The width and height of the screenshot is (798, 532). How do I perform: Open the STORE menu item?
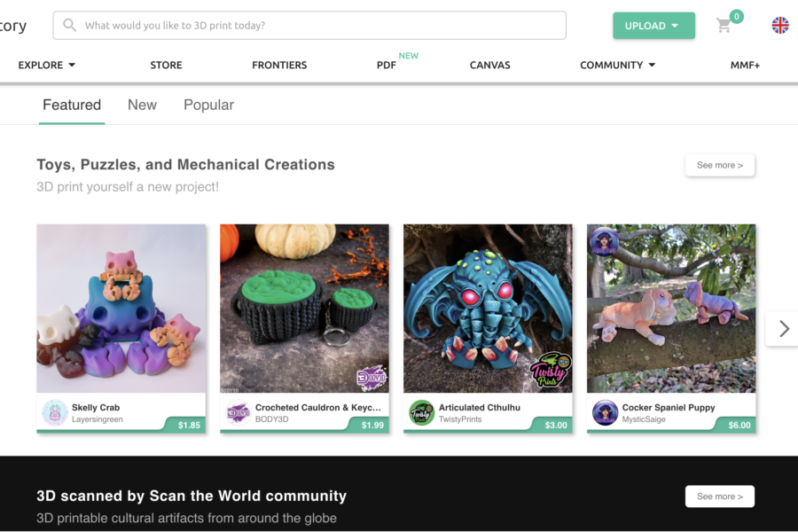pyautogui.click(x=166, y=65)
